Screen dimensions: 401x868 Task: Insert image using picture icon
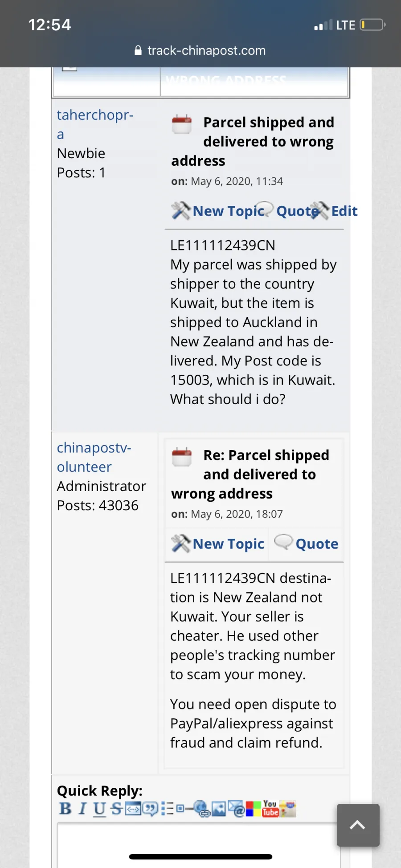(x=219, y=808)
